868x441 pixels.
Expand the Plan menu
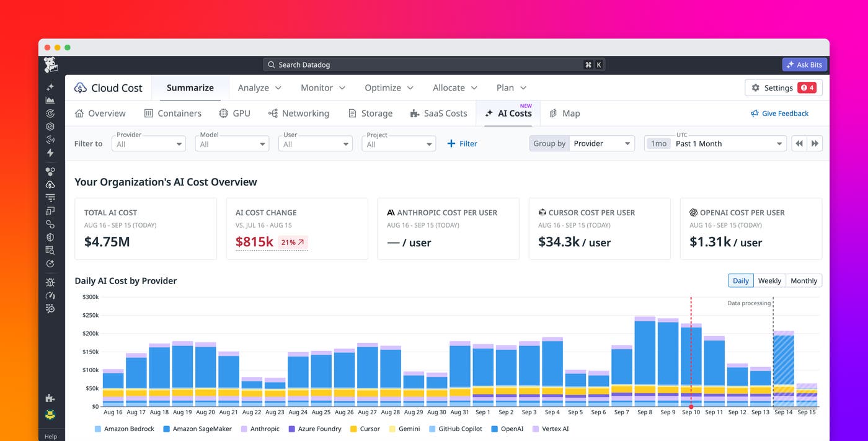coord(511,88)
